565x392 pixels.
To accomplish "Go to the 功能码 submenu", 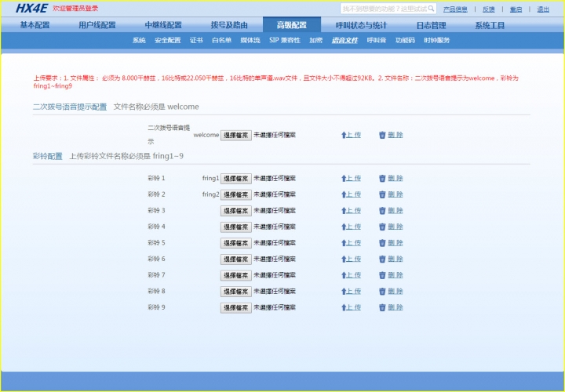I will pos(405,40).
